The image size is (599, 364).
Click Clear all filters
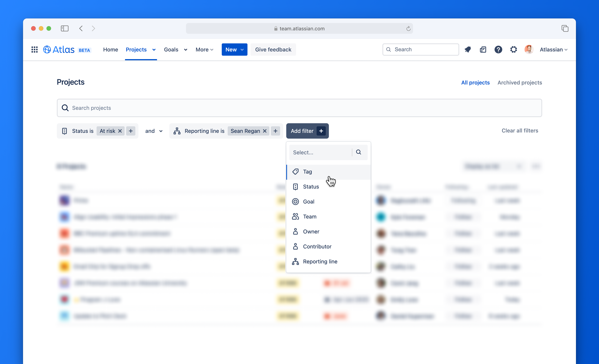tap(520, 131)
